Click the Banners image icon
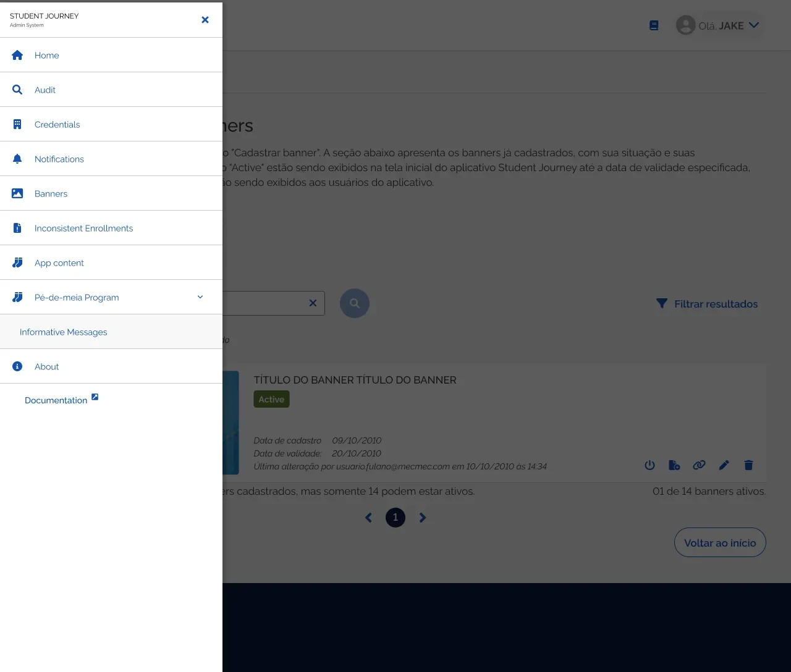Image resolution: width=791 pixels, height=672 pixels. pyautogui.click(x=17, y=193)
